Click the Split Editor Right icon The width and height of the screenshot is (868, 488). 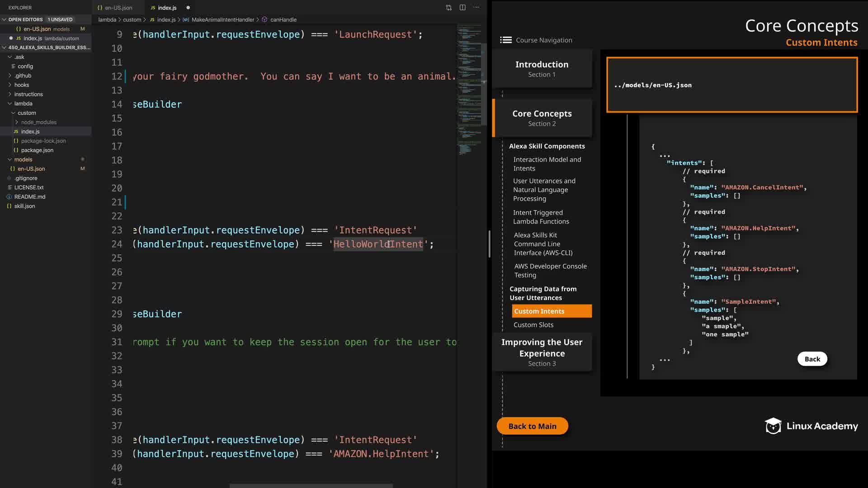462,8
